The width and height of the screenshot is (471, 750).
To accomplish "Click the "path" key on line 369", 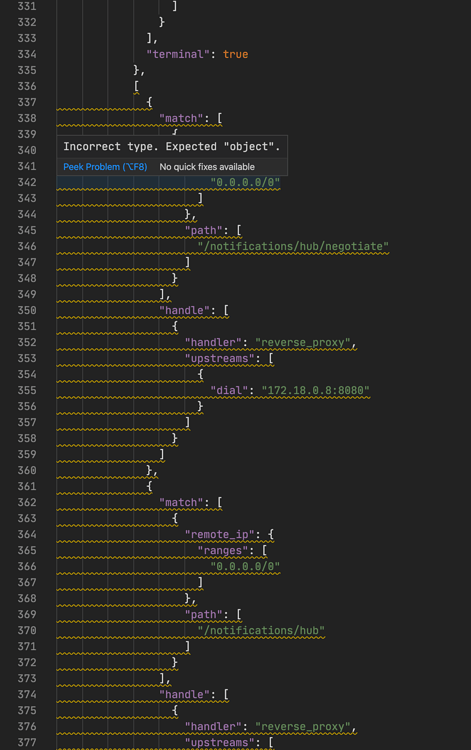I will pos(204,615).
